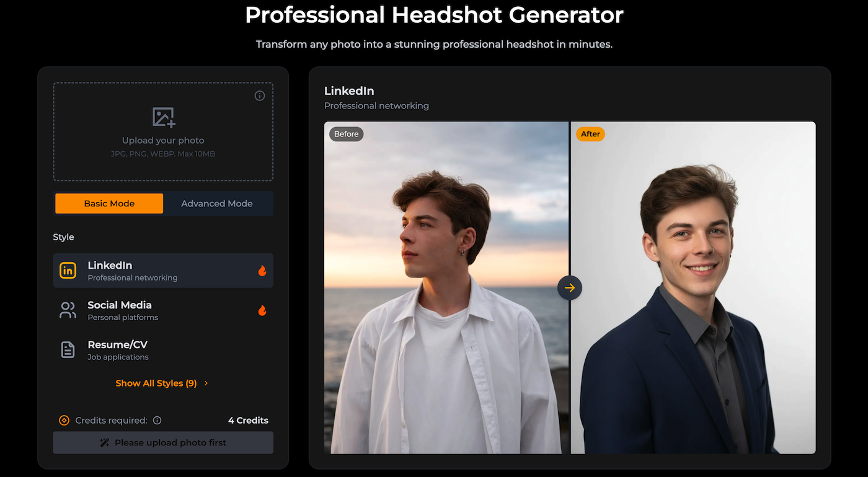Screen dimensions: 868x477
Task: Select the Social Media style option
Action: [x=163, y=310]
